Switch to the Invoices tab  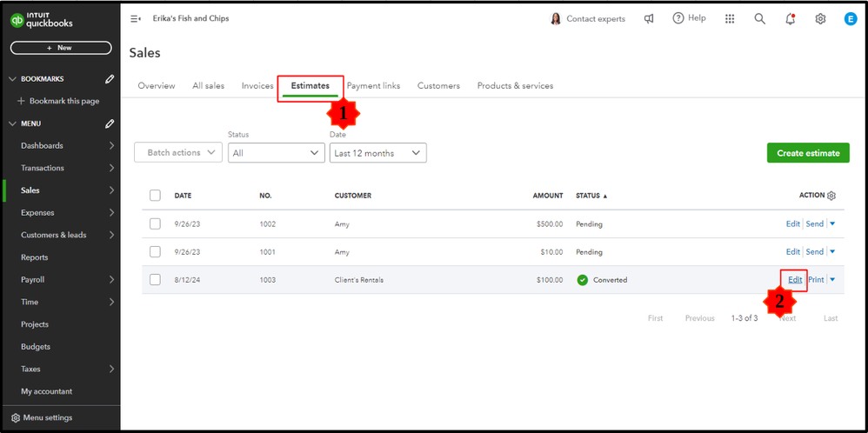[257, 86]
